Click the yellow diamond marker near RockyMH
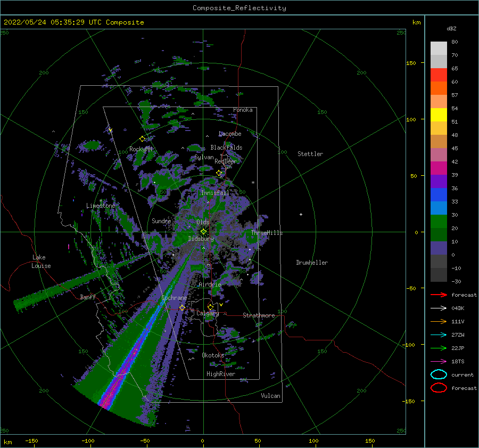This screenshot has width=479, height=448. click(x=142, y=139)
